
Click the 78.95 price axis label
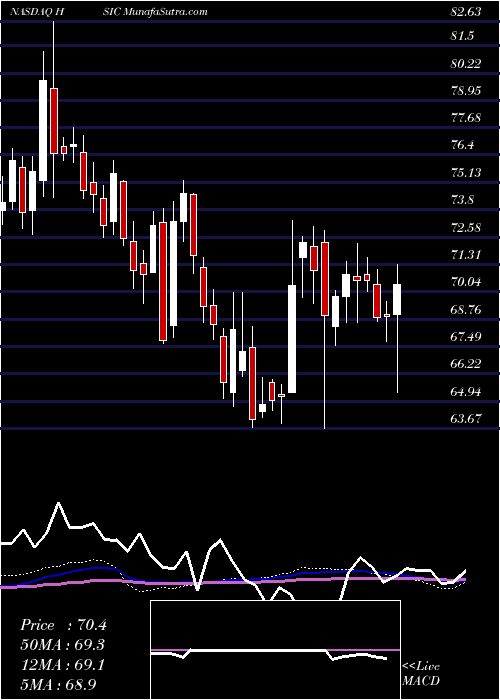coord(466,91)
